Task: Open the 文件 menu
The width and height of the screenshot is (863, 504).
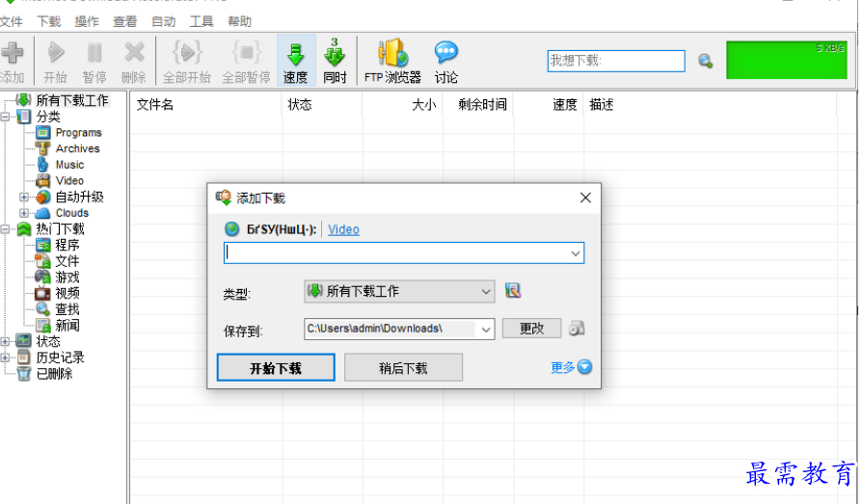Action: [x=11, y=21]
